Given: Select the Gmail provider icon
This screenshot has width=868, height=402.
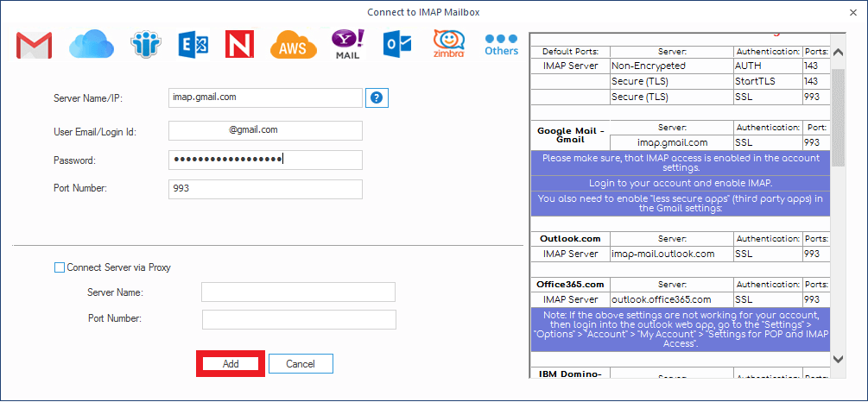Looking at the screenshot, I should tap(34, 46).
